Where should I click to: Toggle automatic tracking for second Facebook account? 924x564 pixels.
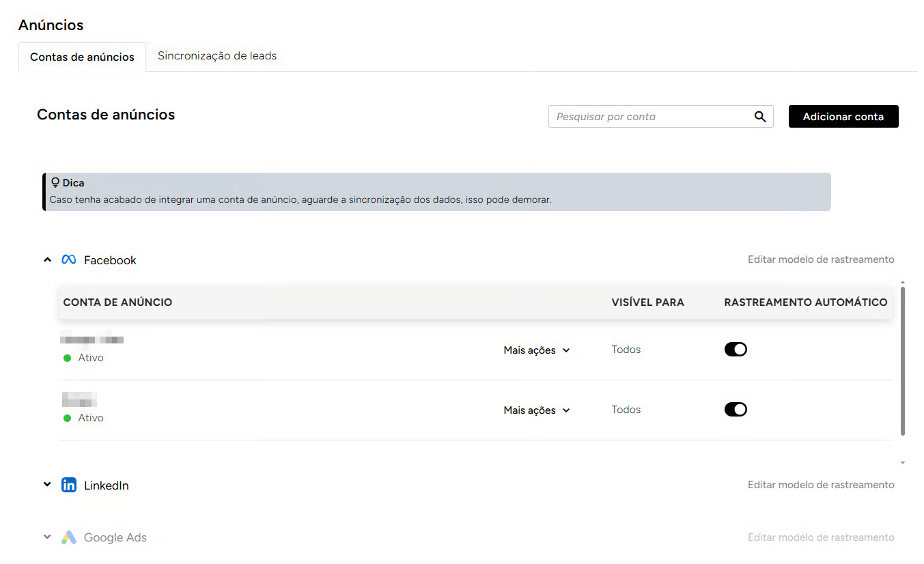point(736,410)
